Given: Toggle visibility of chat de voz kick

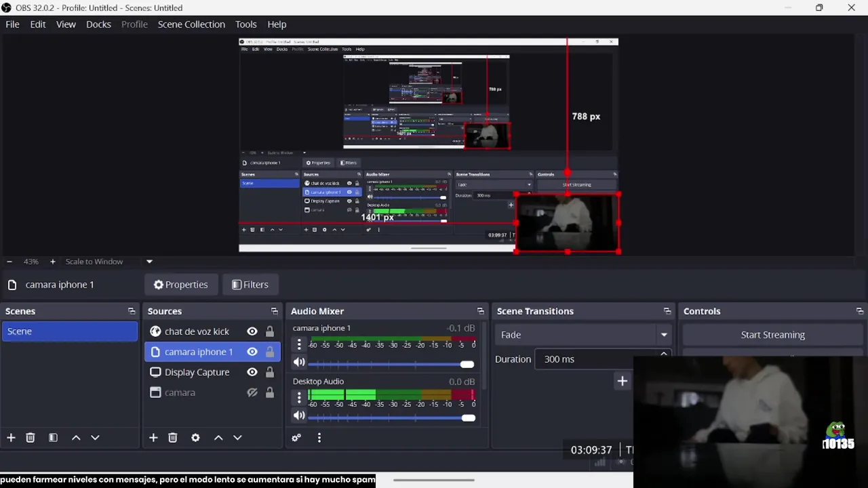Looking at the screenshot, I should 252,331.
